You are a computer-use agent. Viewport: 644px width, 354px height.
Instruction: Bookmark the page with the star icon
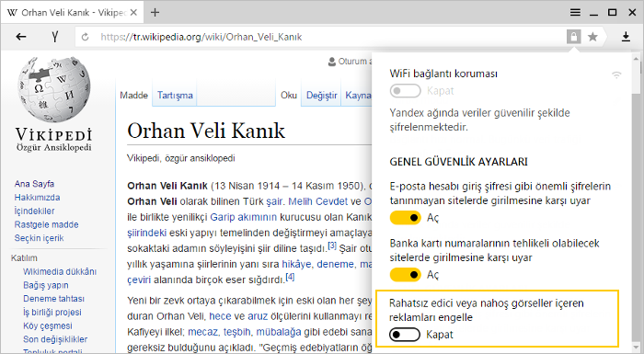[592, 37]
